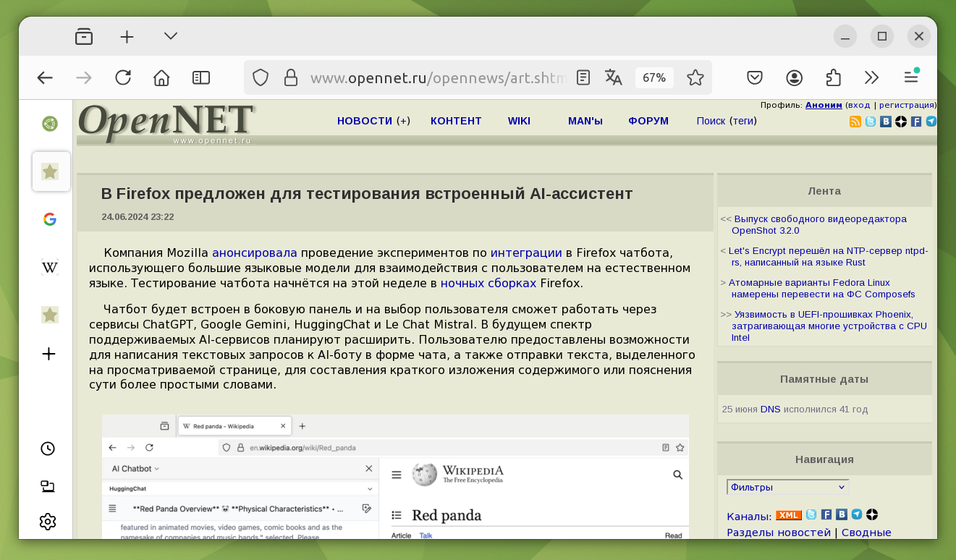Click the address bar URL field
Screen dimensions: 956x560
click(438, 77)
